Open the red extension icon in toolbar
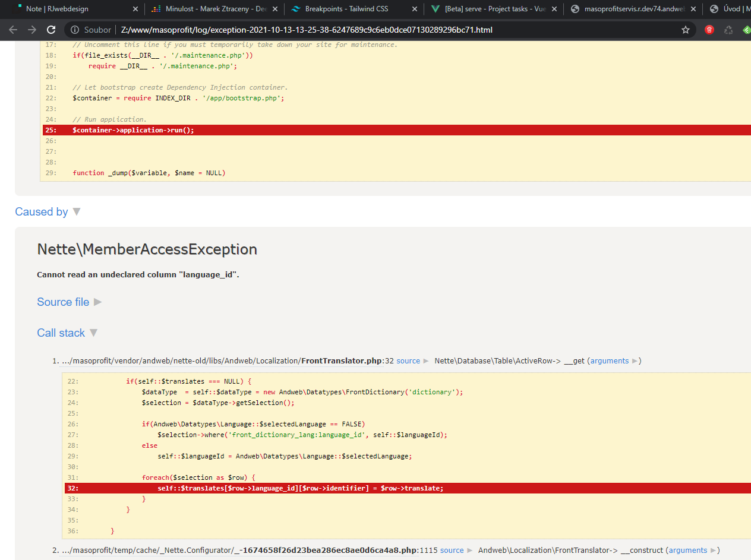This screenshot has height=560, width=751. [x=709, y=30]
